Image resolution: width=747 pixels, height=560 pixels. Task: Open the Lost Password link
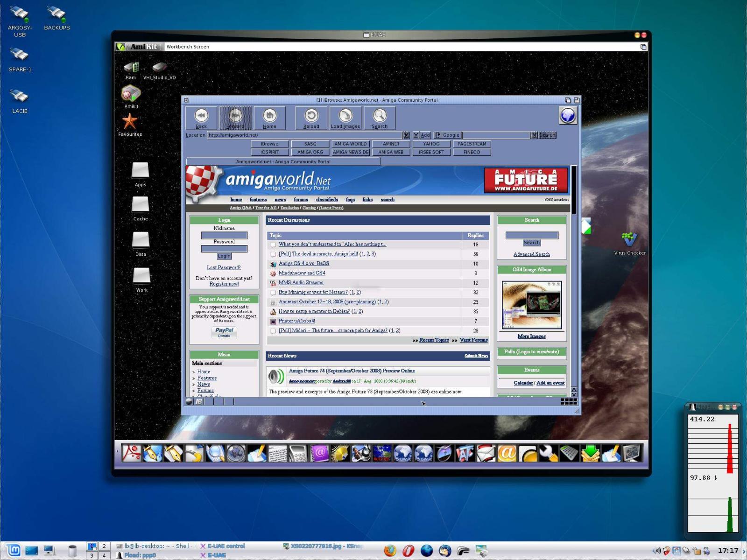coord(224,267)
